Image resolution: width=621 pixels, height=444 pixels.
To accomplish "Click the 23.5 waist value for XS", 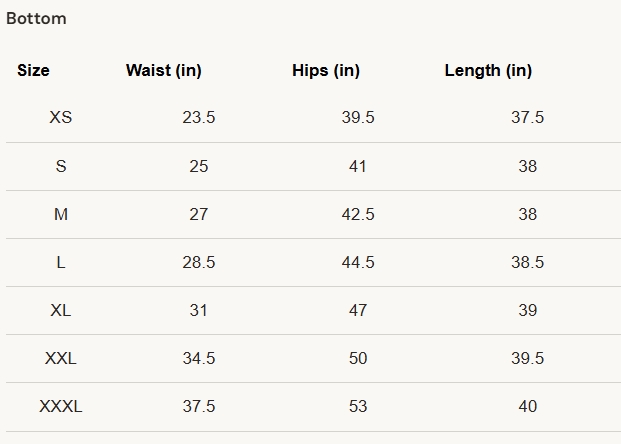I will (x=199, y=118).
